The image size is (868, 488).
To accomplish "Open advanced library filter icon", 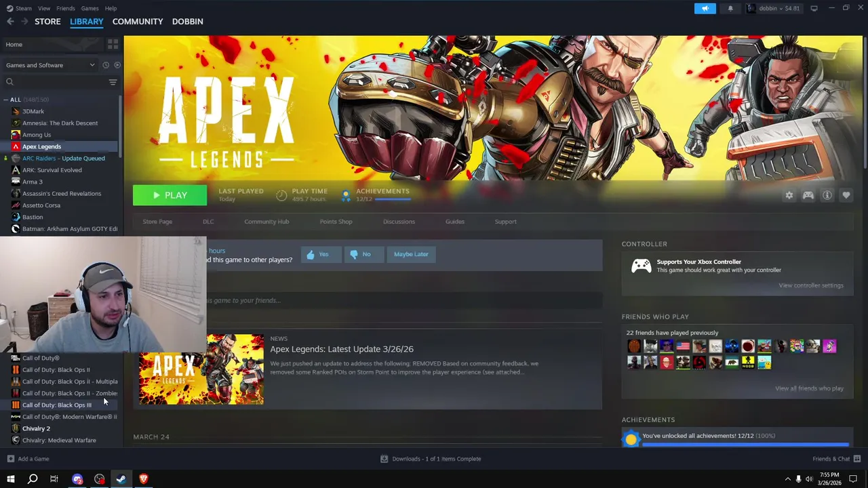I will point(113,82).
